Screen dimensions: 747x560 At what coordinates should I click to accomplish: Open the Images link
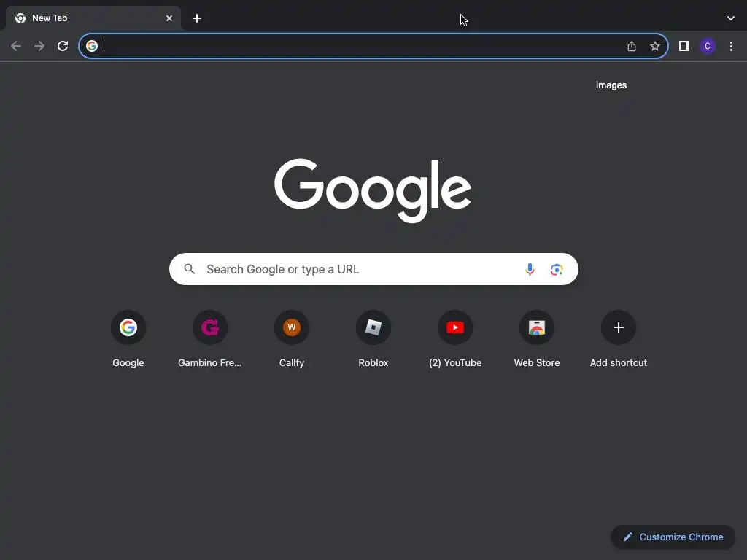point(611,85)
